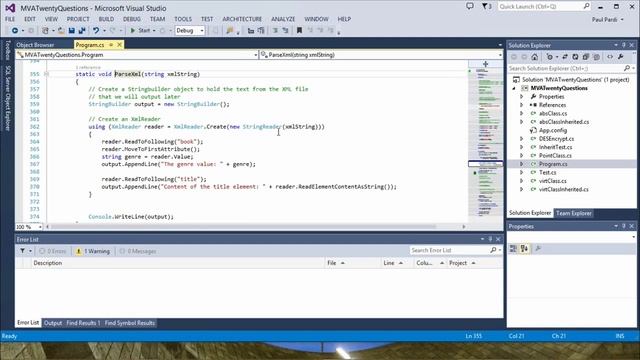
Task: Click the Open File toolbar icon
Action: coord(61,31)
